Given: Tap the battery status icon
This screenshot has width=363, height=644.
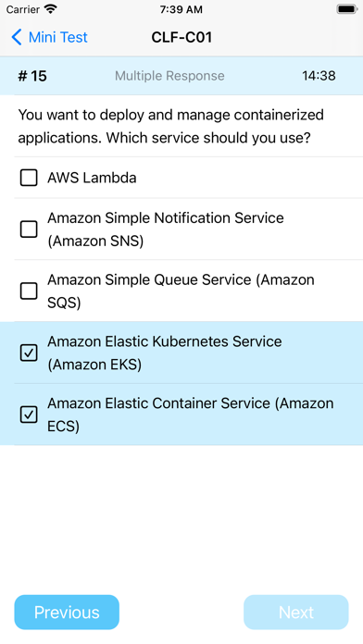Looking at the screenshot, I should [346, 9].
